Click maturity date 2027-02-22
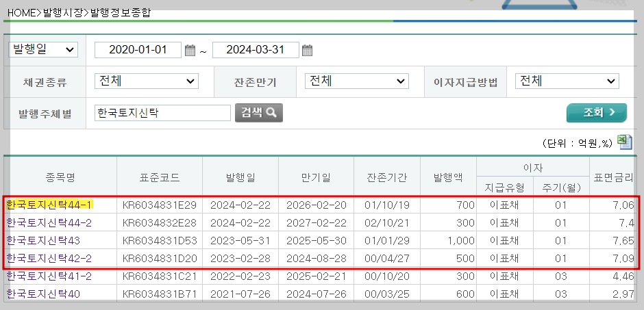 point(317,222)
